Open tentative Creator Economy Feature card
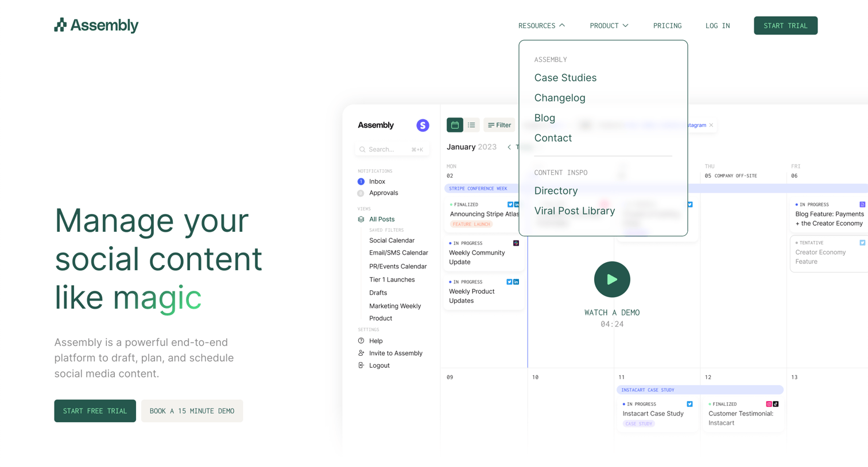 pyautogui.click(x=830, y=253)
